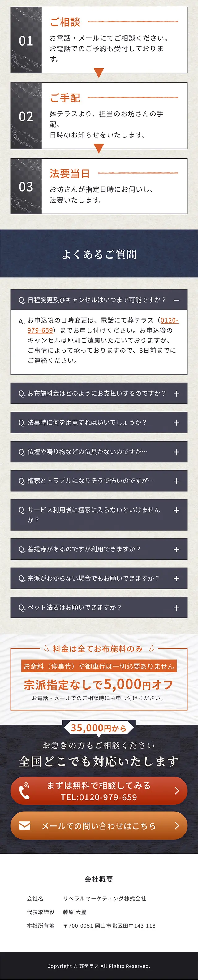Image resolution: width=198 pixels, height=980 pixels.
Task: Select step 01 ご相談 card
Action: pos(99,40)
